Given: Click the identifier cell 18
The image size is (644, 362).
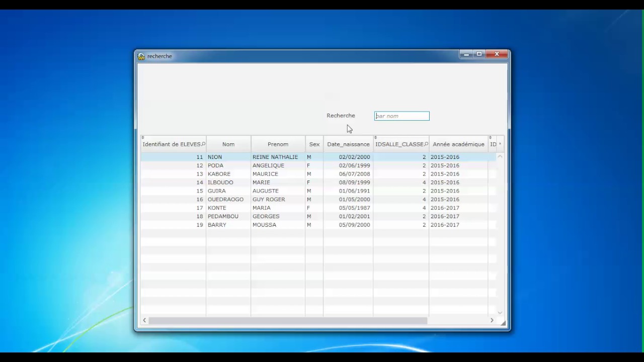Looking at the screenshot, I should [x=173, y=216].
